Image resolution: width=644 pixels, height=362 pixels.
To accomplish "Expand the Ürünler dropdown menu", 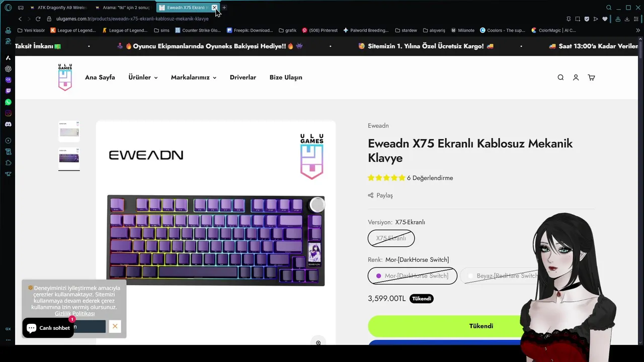I will point(143,77).
